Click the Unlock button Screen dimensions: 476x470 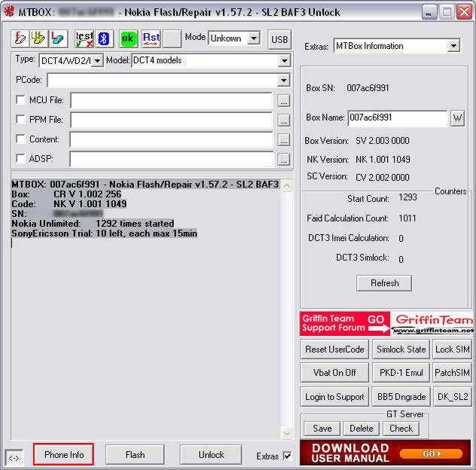point(211,455)
